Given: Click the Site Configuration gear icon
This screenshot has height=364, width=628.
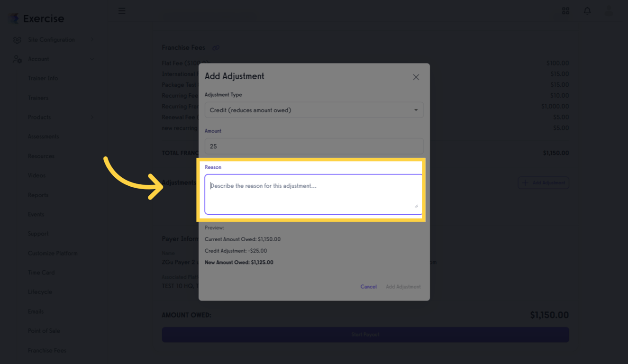Looking at the screenshot, I should pyautogui.click(x=18, y=39).
